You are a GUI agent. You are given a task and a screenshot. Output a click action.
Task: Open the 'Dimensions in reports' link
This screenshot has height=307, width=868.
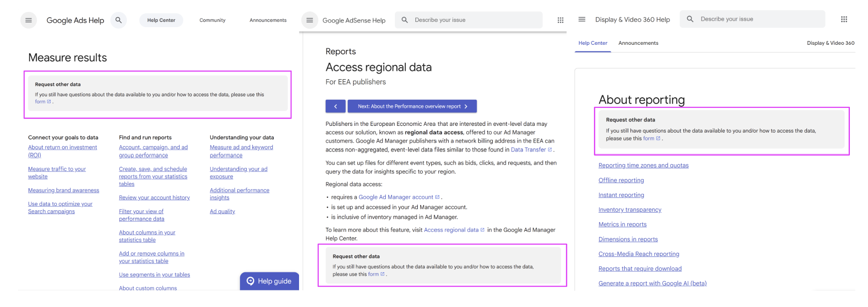pos(628,239)
